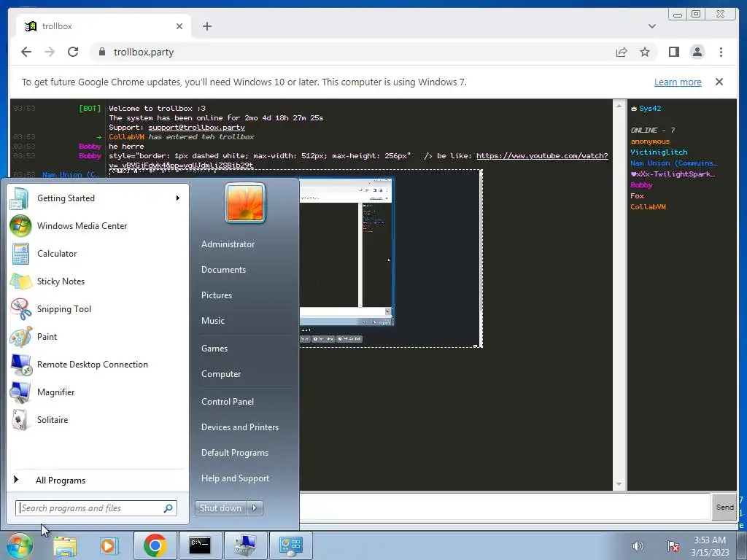Open Computer from the Start menu
Viewport: 747px width, 560px height.
pyautogui.click(x=221, y=374)
